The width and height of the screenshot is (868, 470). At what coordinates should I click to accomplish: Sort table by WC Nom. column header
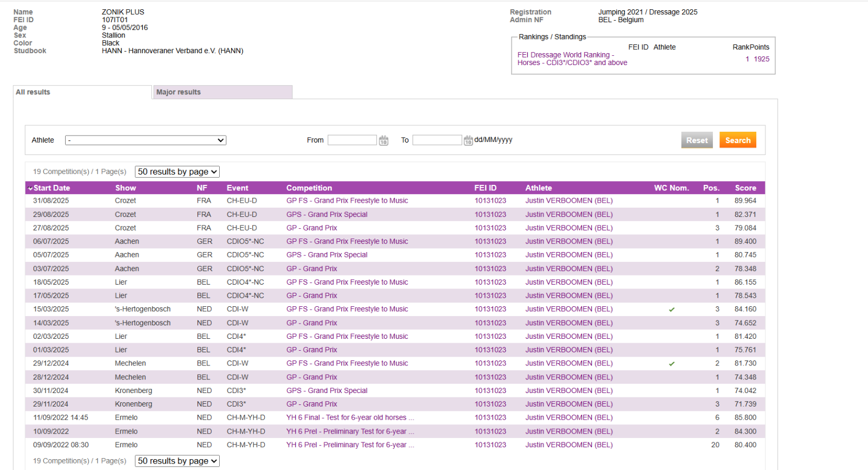point(672,188)
